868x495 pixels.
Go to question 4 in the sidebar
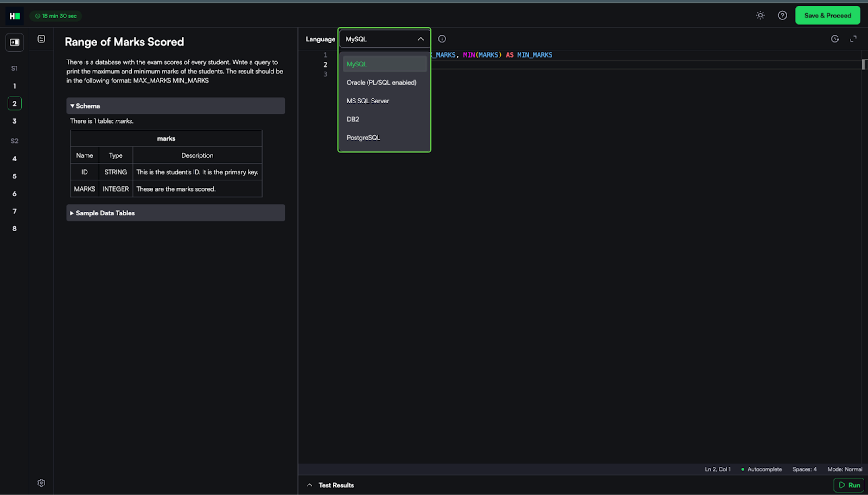15,159
